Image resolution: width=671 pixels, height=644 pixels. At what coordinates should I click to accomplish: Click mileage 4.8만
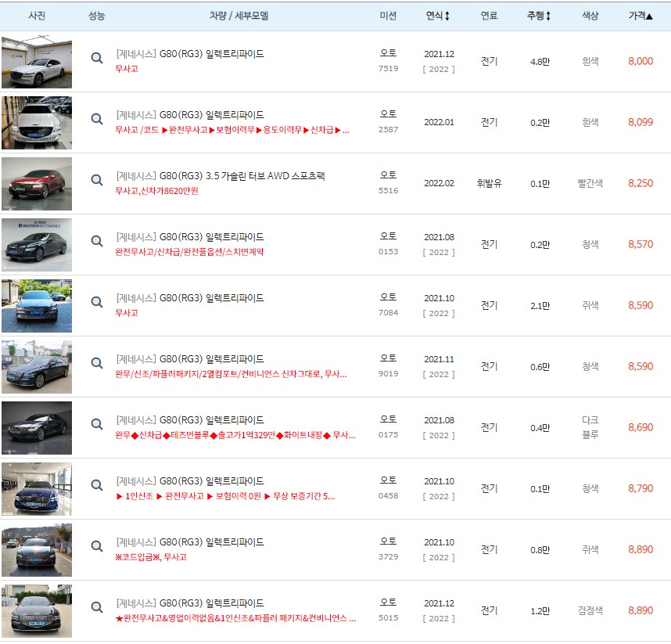click(x=540, y=62)
